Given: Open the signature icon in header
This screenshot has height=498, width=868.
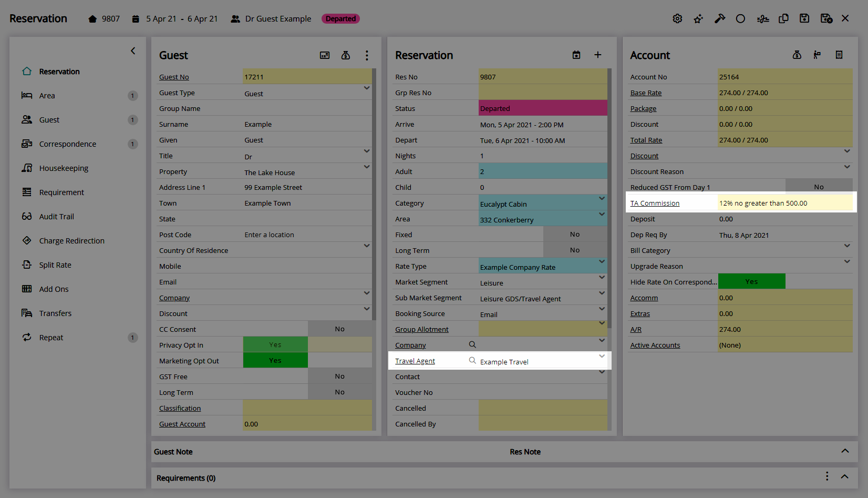Looking at the screenshot, I should click(763, 19).
